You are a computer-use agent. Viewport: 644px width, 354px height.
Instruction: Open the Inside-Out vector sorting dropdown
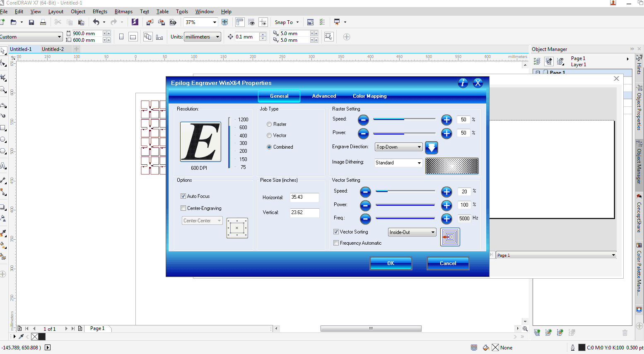pyautogui.click(x=412, y=232)
